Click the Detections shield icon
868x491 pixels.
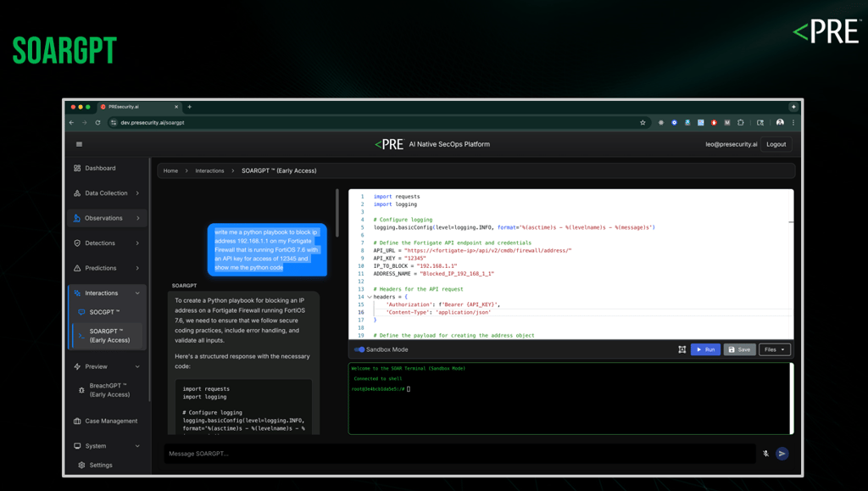point(77,243)
